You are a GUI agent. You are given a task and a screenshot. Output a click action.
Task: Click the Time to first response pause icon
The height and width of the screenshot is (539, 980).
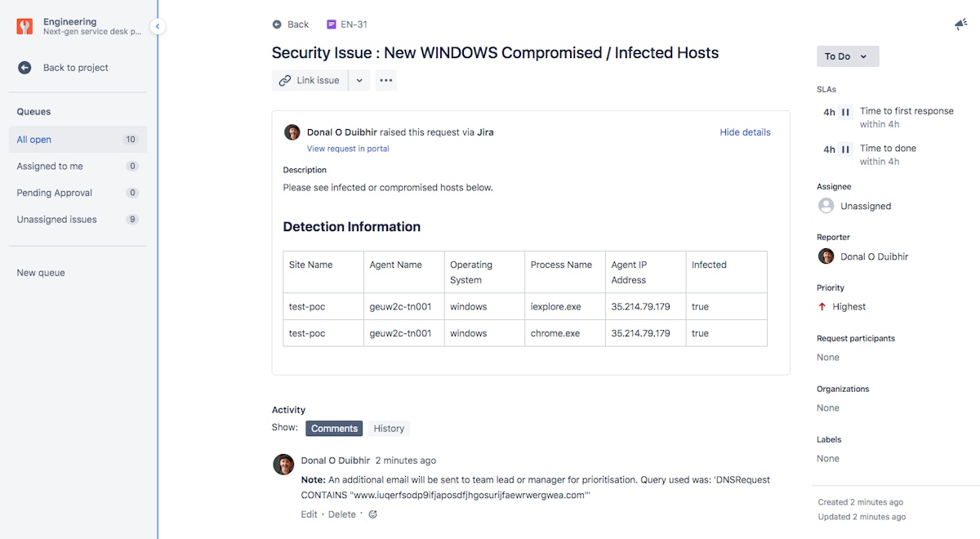(845, 112)
